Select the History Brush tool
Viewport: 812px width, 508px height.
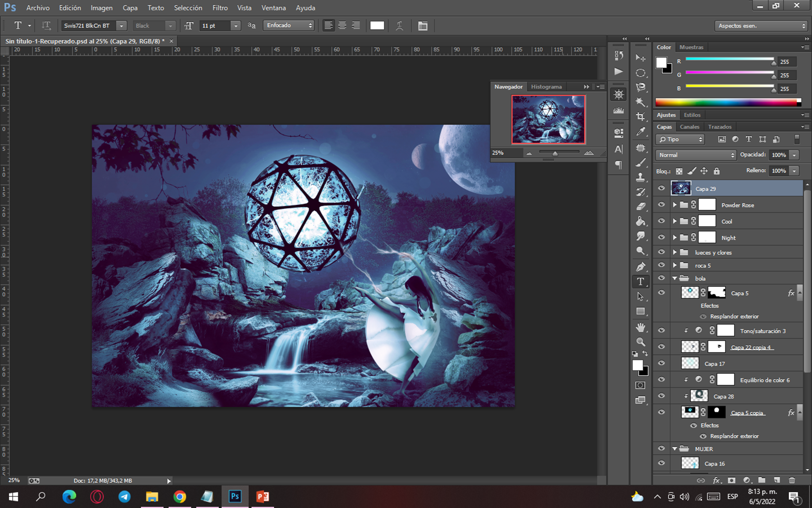641,192
